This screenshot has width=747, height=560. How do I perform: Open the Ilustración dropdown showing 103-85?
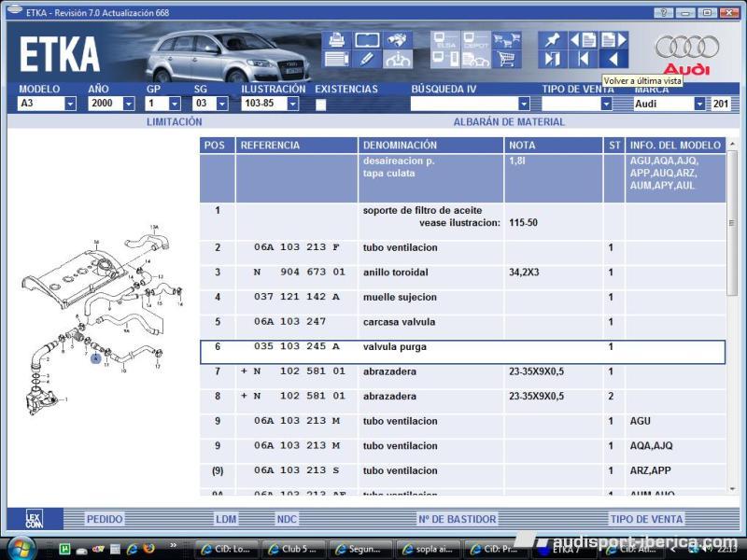(293, 104)
